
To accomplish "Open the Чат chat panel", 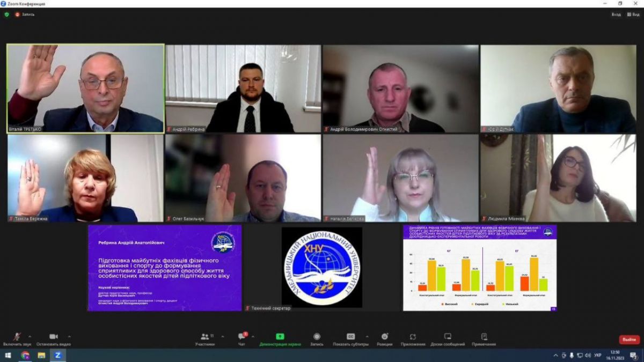I will coord(241,337).
